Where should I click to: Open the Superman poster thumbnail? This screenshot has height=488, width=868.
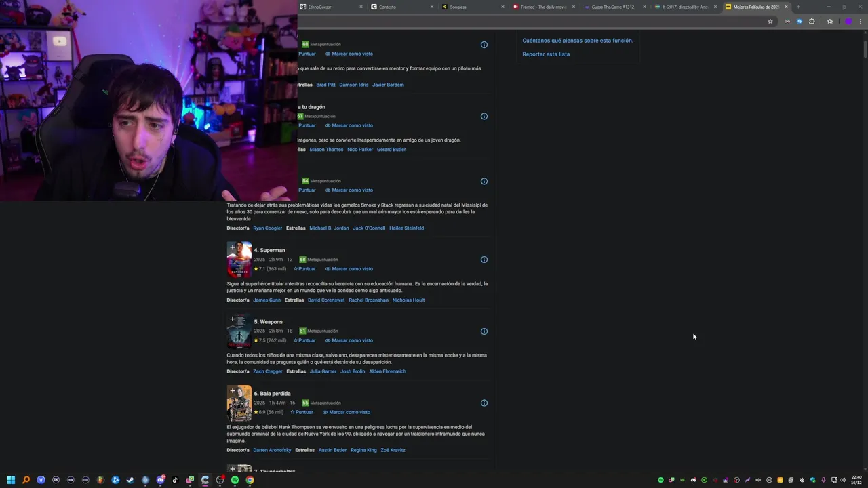(239, 260)
